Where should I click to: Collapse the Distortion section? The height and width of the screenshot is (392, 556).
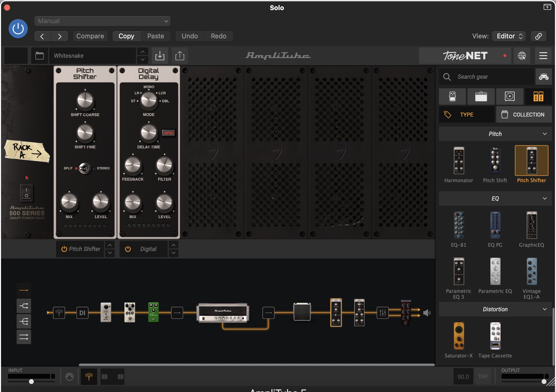coord(495,309)
